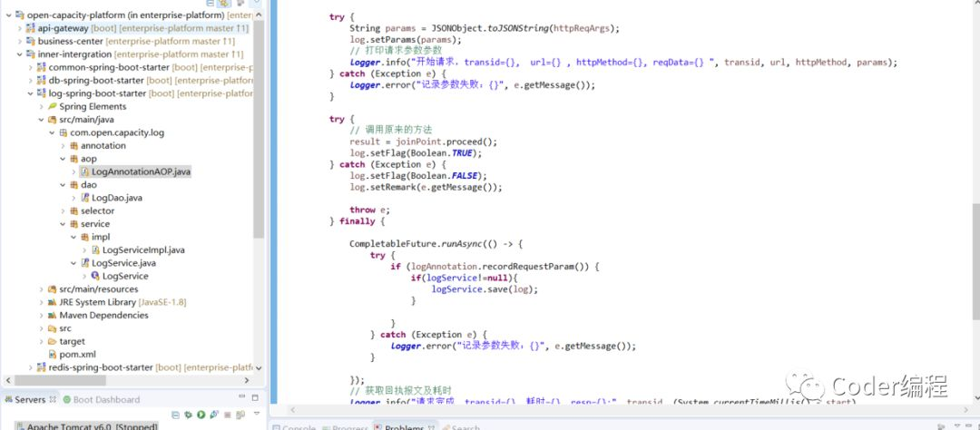Click the annotation package icon
The image size is (980, 430).
point(74,146)
